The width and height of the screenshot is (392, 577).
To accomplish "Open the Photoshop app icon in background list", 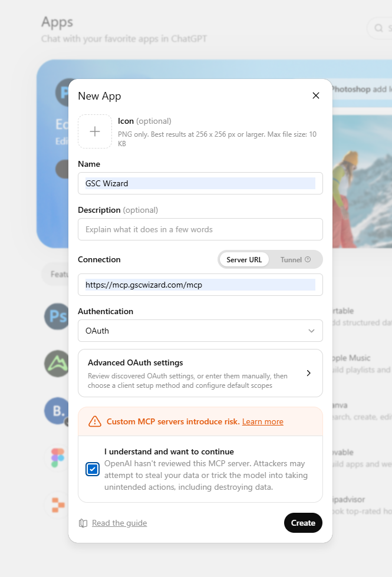I will 57,316.
